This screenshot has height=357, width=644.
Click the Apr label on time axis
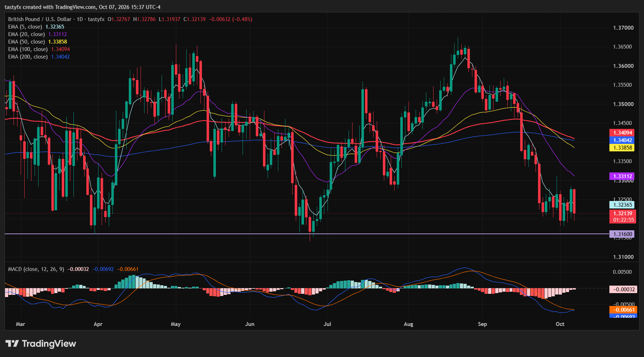point(98,324)
